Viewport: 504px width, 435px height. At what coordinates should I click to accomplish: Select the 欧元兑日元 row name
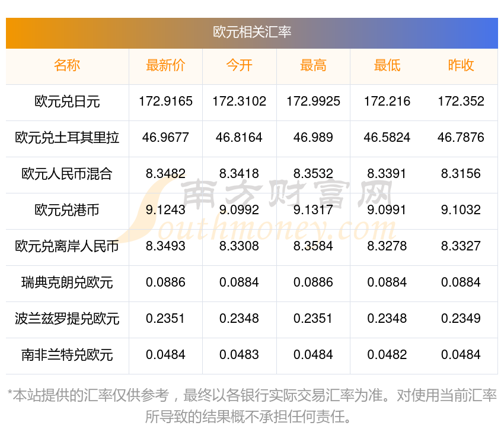point(67,101)
